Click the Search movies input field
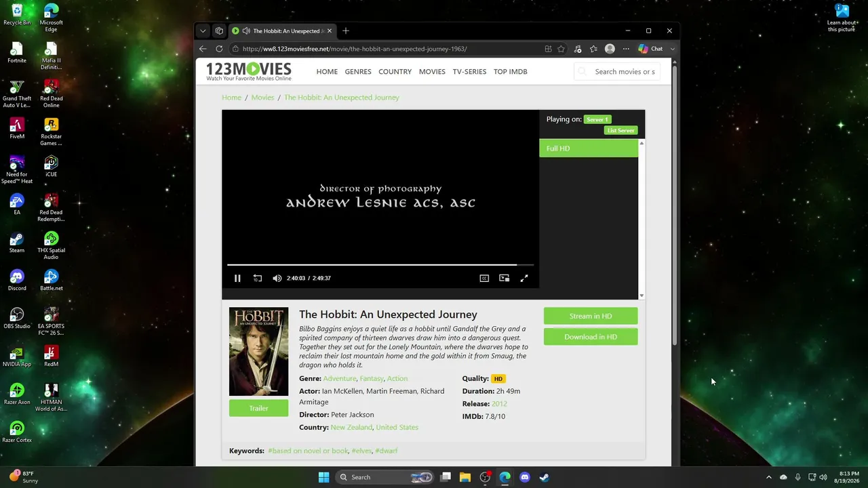The width and height of the screenshot is (868, 488). pyautogui.click(x=618, y=72)
